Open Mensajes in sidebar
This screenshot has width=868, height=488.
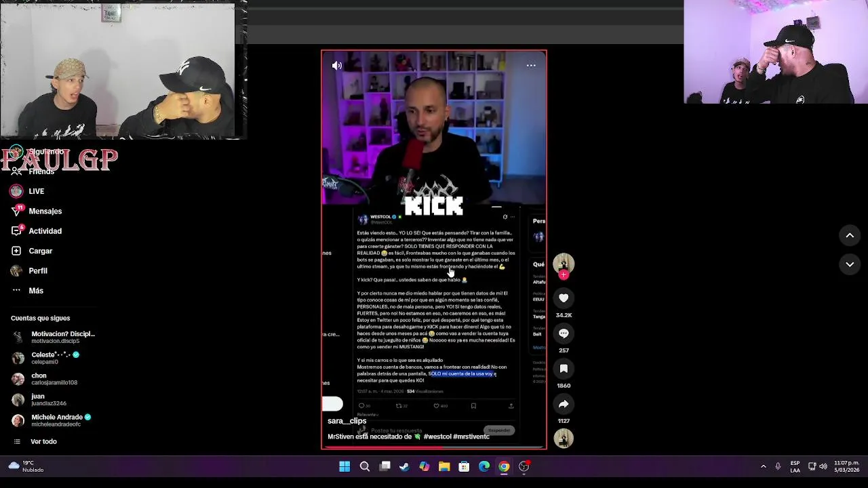coord(45,211)
